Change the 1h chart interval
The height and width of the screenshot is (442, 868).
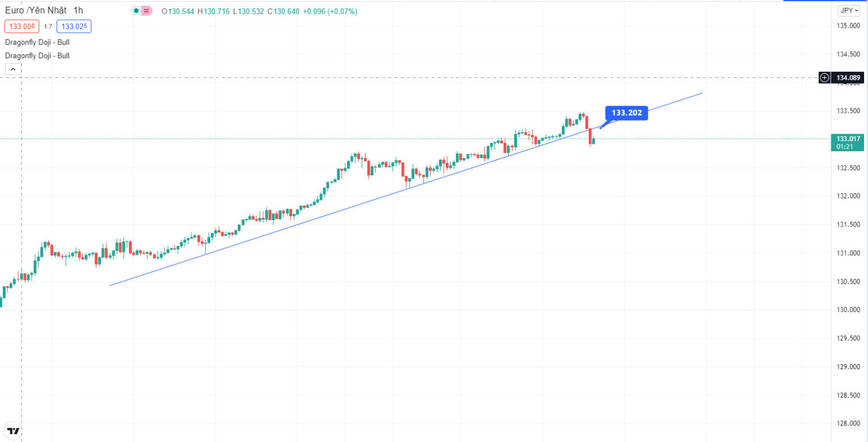click(x=78, y=10)
